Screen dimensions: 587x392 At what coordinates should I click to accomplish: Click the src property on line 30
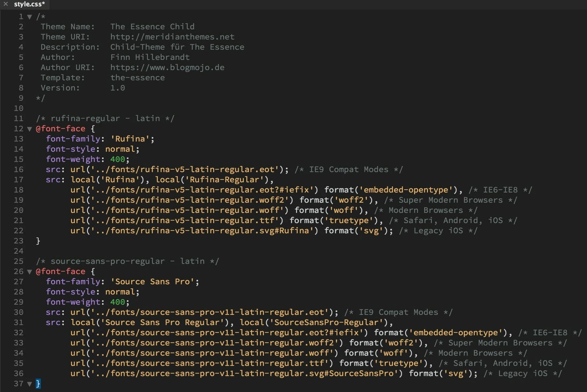coord(54,312)
